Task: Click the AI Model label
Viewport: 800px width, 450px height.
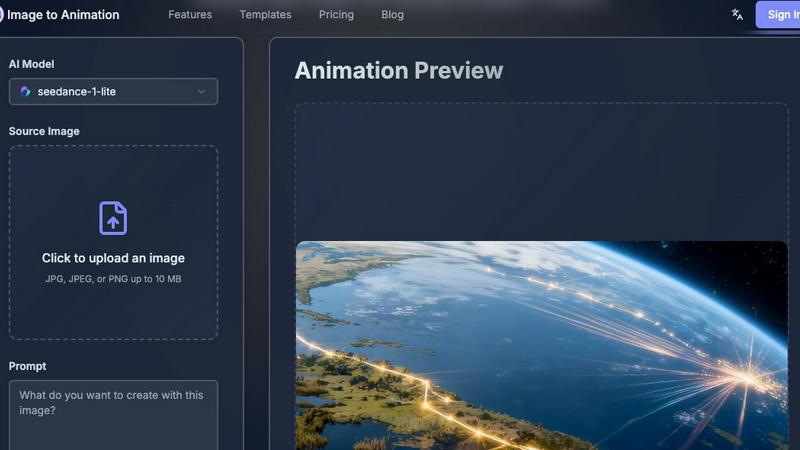Action: 31,64
